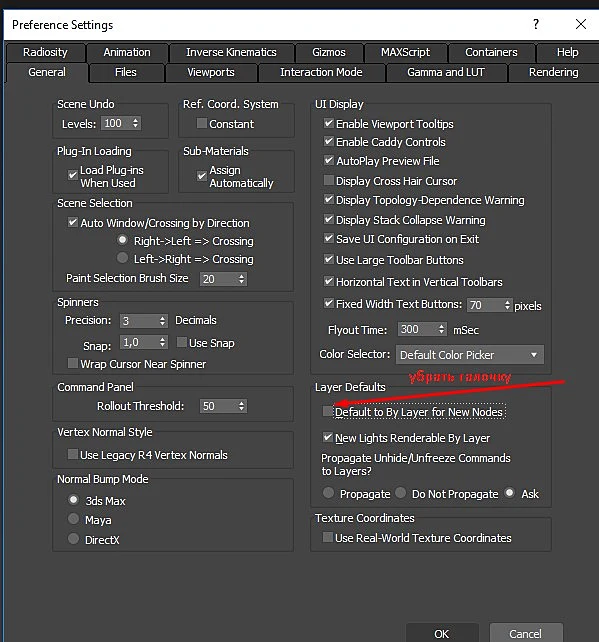Viewport: 599px width, 642px height.
Task: Open the MAXScript tab
Action: (x=405, y=52)
